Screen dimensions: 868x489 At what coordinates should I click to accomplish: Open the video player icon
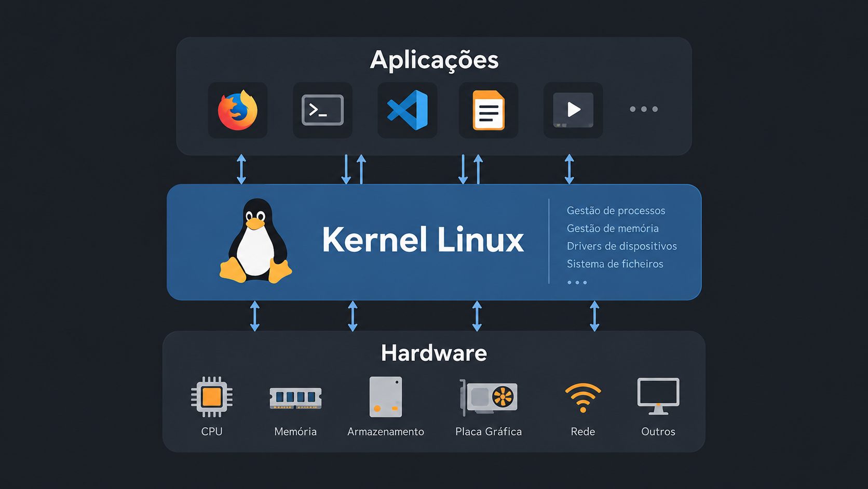click(x=573, y=110)
